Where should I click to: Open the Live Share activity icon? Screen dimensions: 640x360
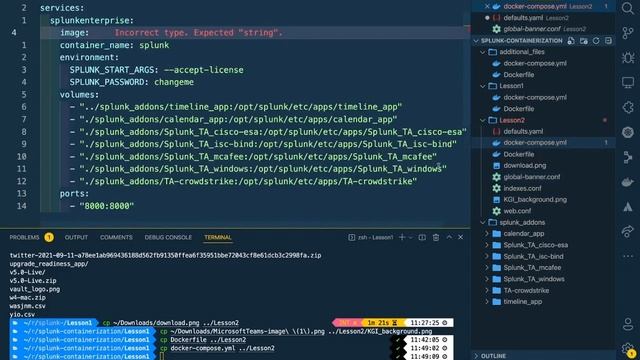click(x=628, y=231)
